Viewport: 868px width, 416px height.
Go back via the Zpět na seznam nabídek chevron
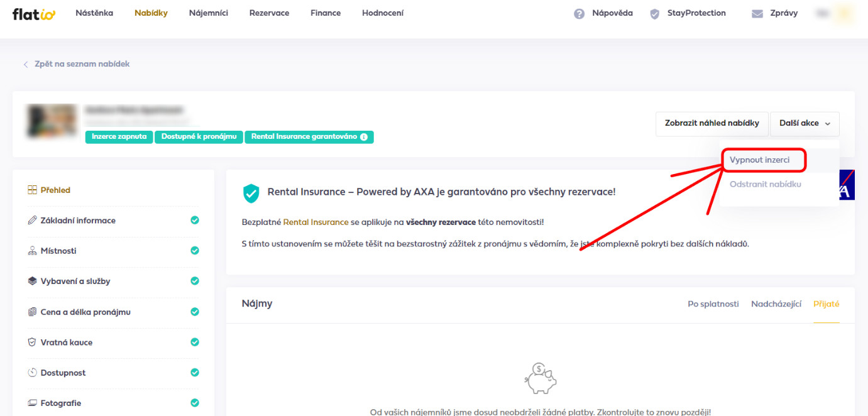(26, 64)
